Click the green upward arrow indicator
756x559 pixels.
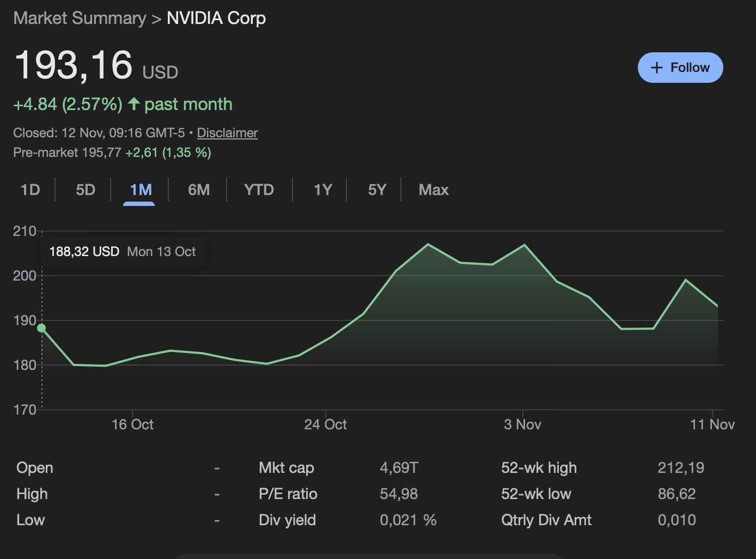(135, 104)
